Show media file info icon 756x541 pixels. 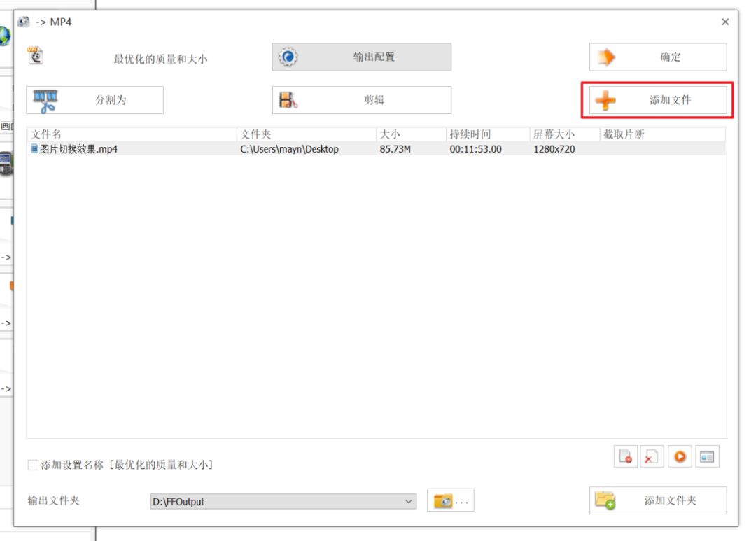(707, 456)
